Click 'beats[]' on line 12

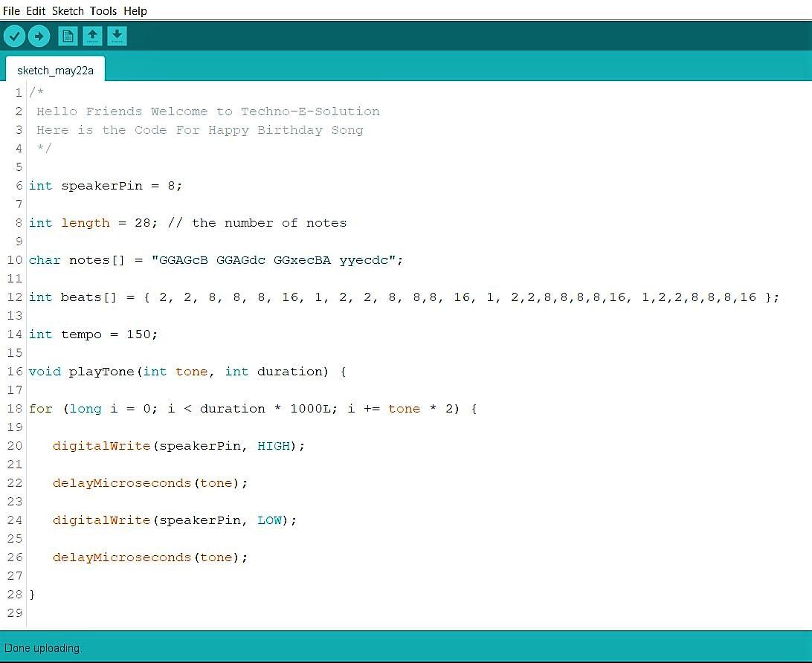click(x=88, y=297)
